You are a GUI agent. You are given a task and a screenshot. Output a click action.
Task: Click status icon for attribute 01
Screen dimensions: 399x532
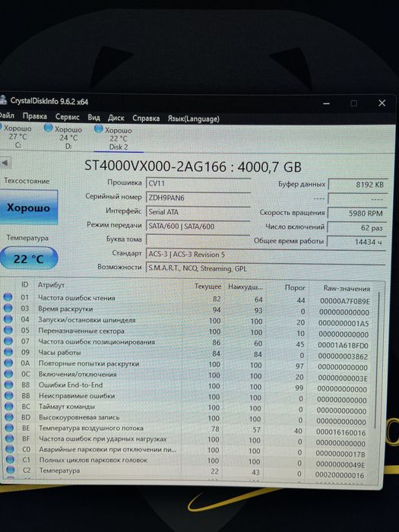tap(8, 297)
